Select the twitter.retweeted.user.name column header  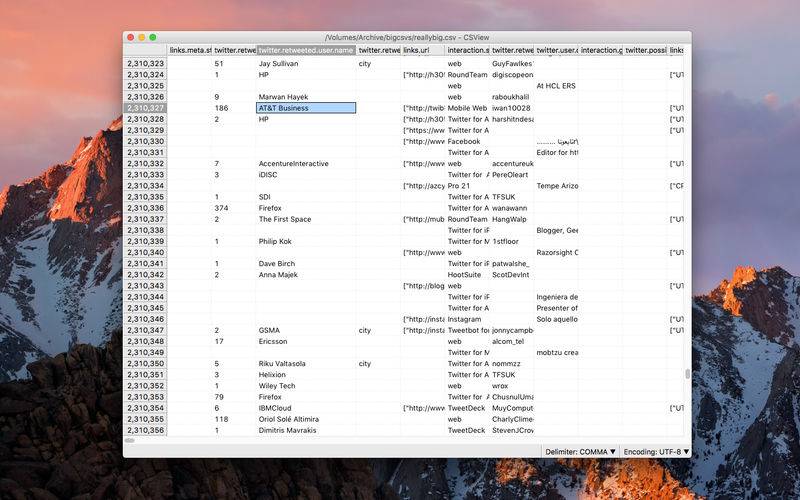pyautogui.click(x=306, y=50)
